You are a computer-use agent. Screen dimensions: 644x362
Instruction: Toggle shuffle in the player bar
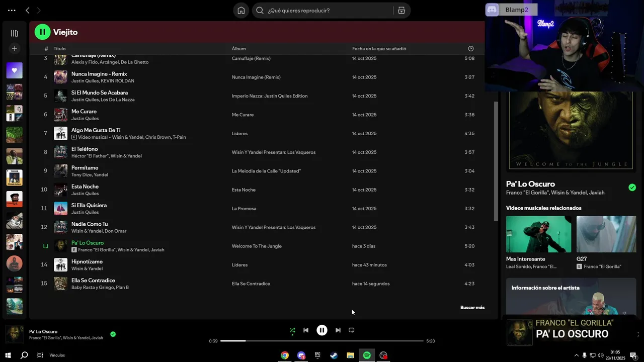point(292,330)
